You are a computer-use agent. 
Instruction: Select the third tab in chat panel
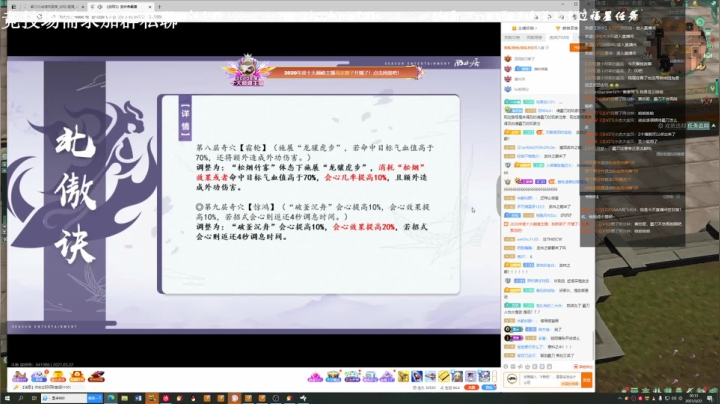pos(558,38)
